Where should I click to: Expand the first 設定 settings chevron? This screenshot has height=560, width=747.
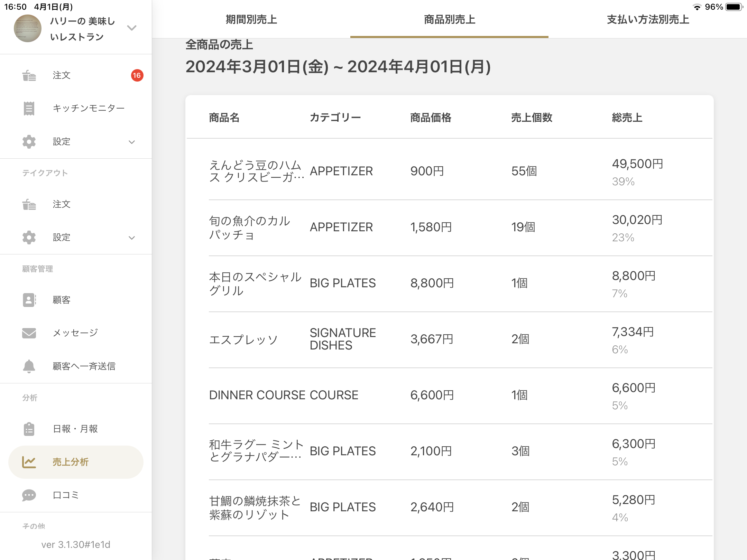coord(132,142)
